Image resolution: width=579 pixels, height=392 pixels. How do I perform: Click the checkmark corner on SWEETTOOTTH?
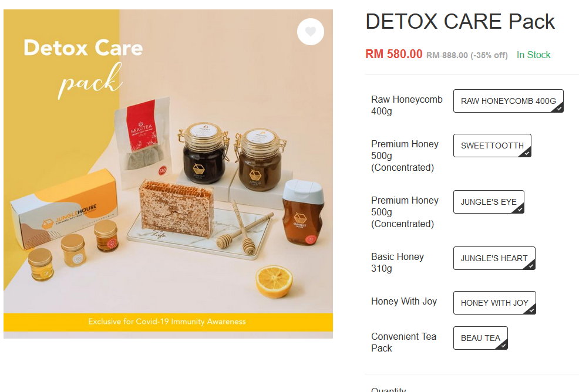click(526, 153)
